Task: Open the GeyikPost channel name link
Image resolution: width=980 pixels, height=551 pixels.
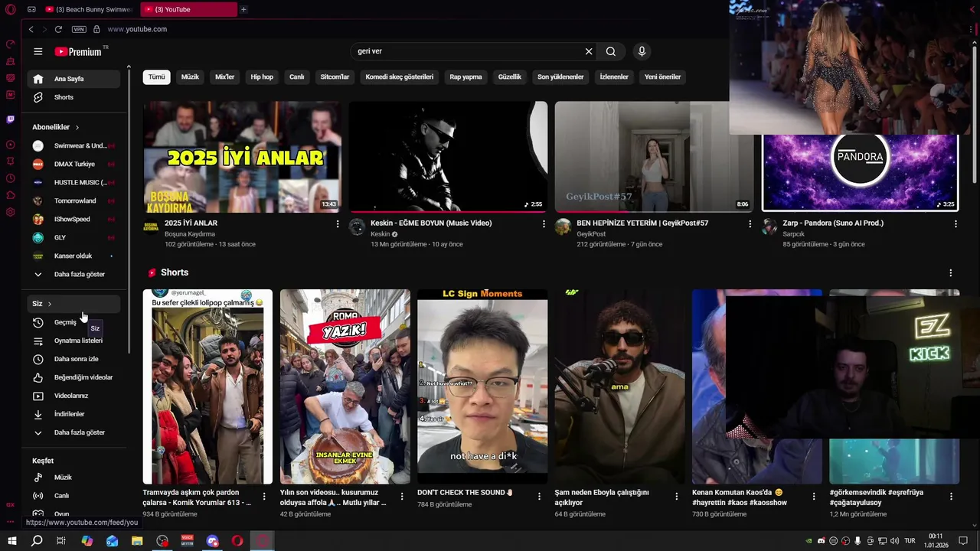Action: click(591, 234)
